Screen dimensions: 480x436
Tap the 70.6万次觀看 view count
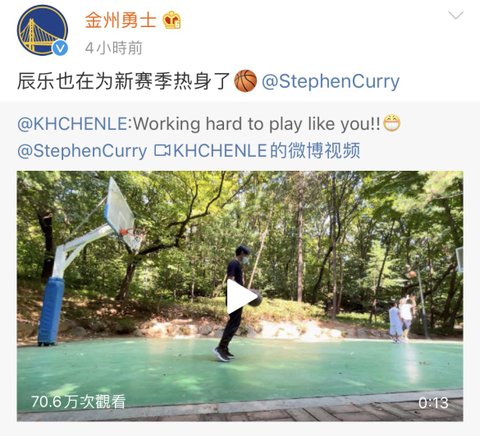[x=78, y=402]
